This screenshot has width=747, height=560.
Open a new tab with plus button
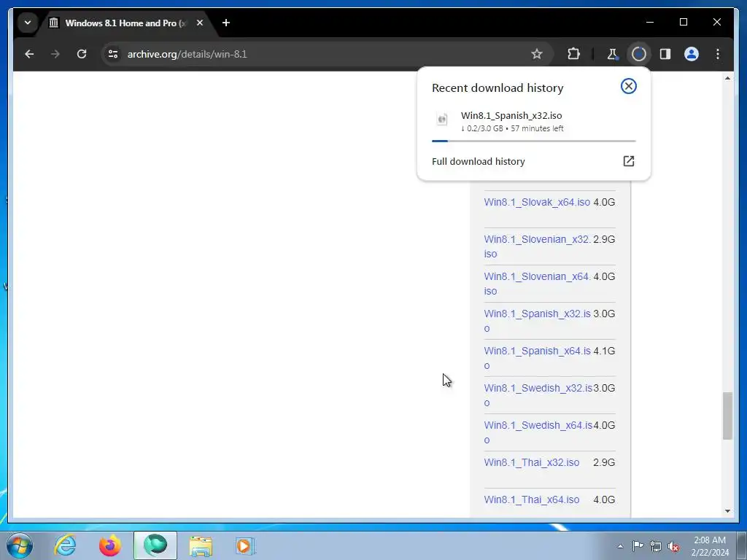pyautogui.click(x=226, y=23)
